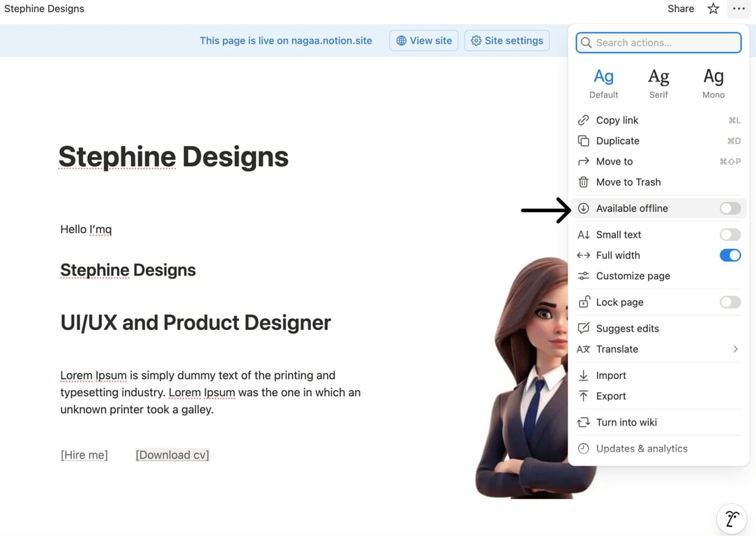Click the Translate language icon
Image resolution: width=756 pixels, height=536 pixels.
click(x=584, y=349)
